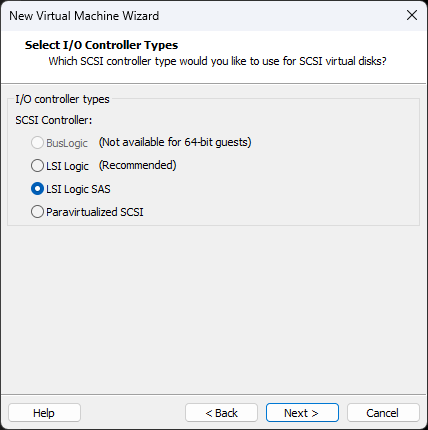This screenshot has height=430, width=428.
Task: Select the LSI Logic radio button
Action: [37, 166]
